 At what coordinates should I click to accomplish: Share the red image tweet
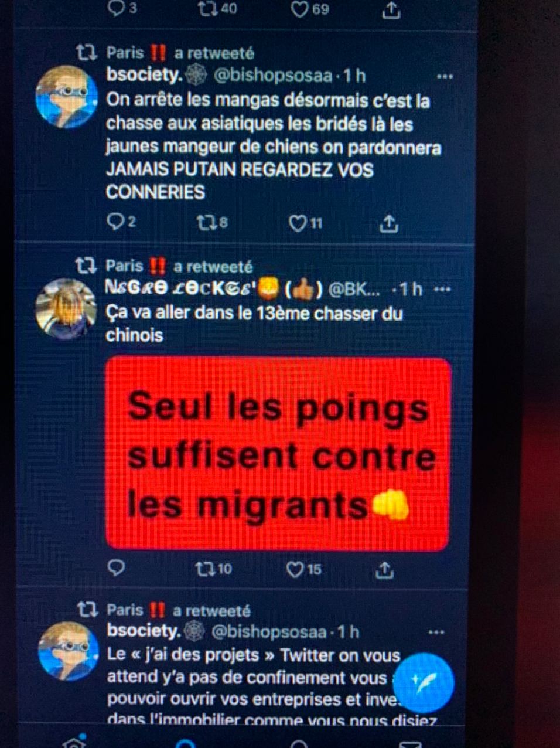384,569
